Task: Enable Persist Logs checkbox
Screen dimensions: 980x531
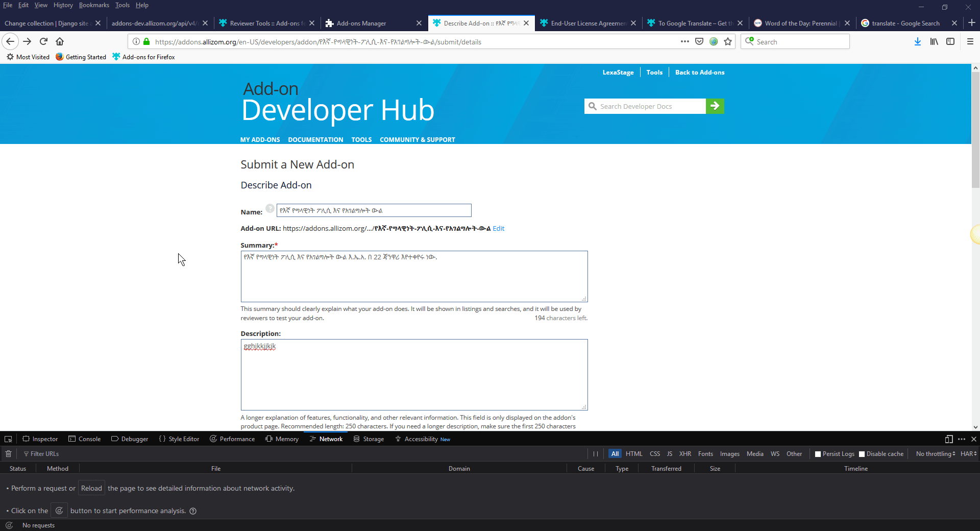Action: [x=818, y=454]
